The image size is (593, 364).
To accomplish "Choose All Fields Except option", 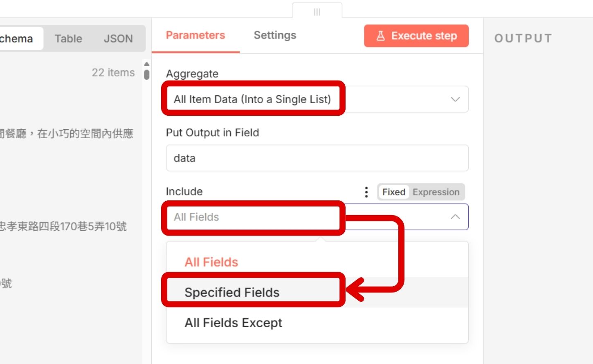I will [233, 323].
